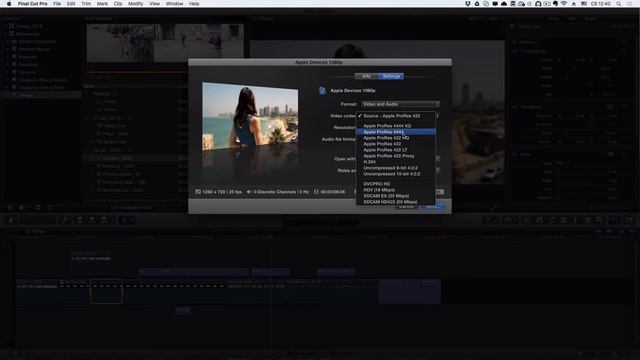Image resolution: width=640 pixels, height=360 pixels.
Task: Switch to the Info tab
Action: (367, 76)
